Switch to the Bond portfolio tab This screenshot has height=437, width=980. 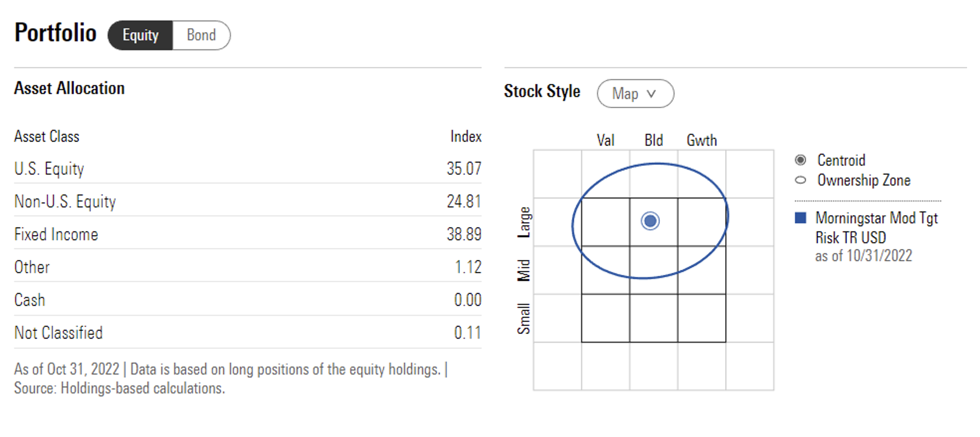[x=201, y=35]
